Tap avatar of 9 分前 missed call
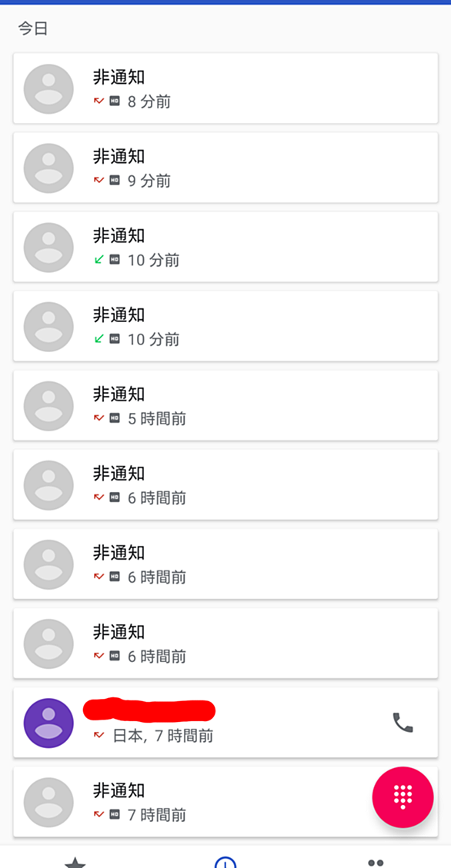Viewport: 451px width, 868px height. point(48,168)
